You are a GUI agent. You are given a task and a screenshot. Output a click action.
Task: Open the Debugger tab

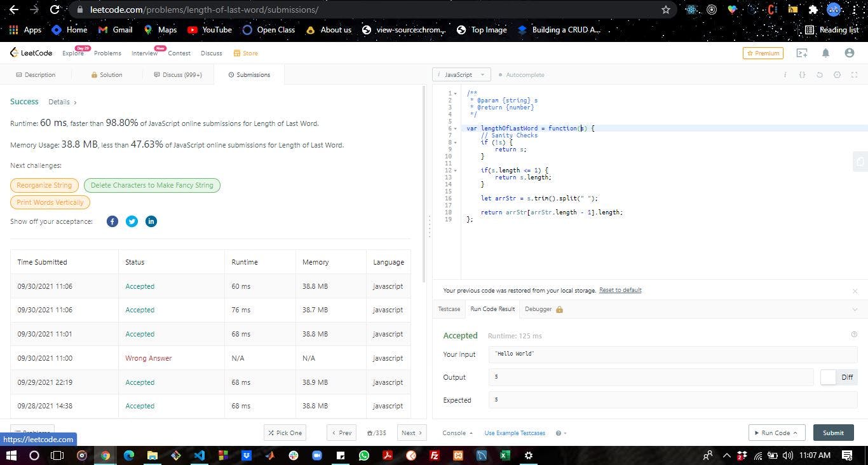point(543,309)
